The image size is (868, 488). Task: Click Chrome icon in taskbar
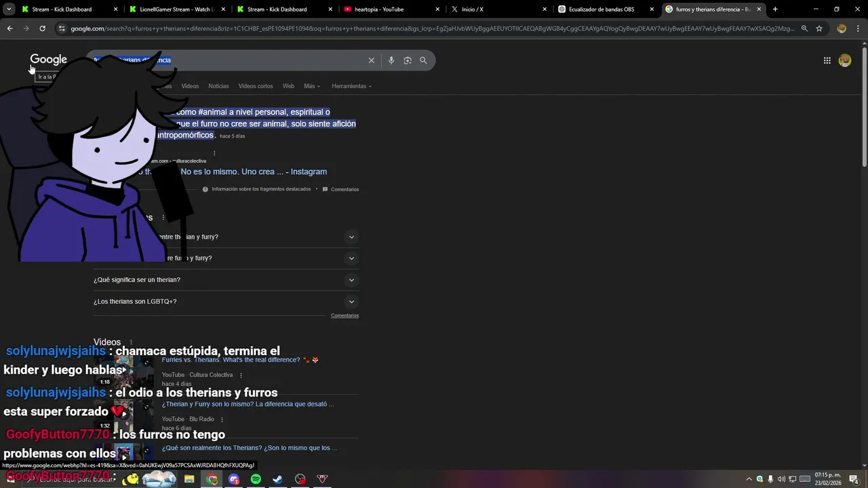click(x=212, y=479)
